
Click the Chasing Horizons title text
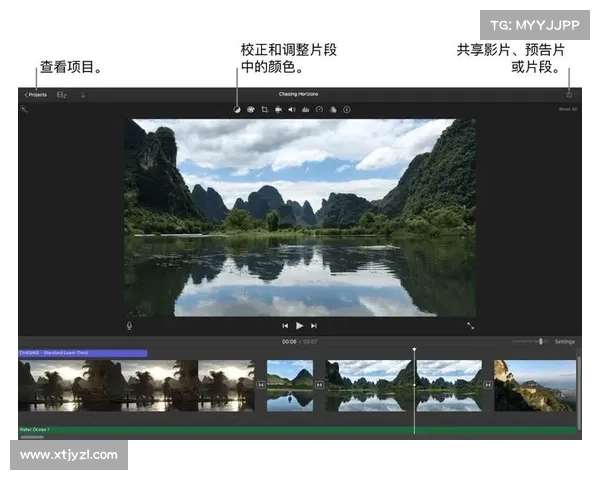point(298,94)
